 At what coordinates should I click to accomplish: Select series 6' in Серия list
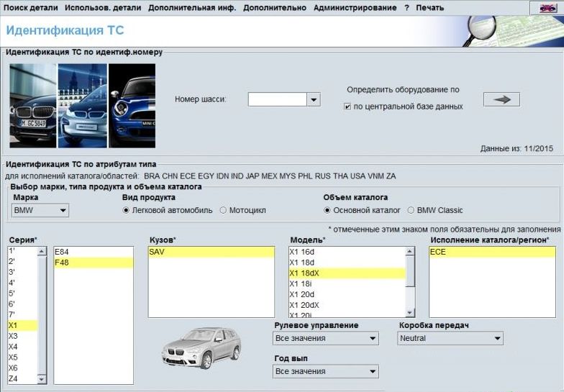tap(22, 304)
